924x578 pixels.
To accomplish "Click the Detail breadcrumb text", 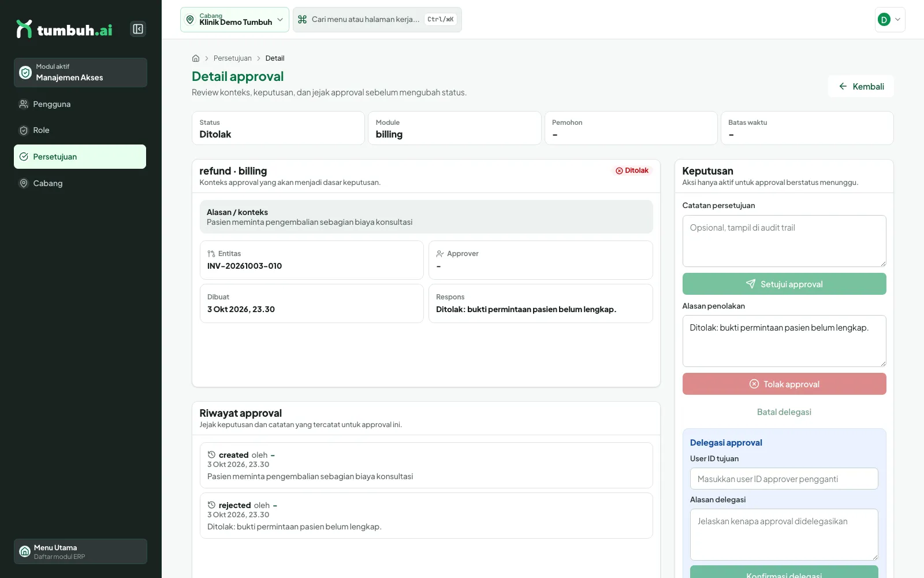I will point(275,58).
